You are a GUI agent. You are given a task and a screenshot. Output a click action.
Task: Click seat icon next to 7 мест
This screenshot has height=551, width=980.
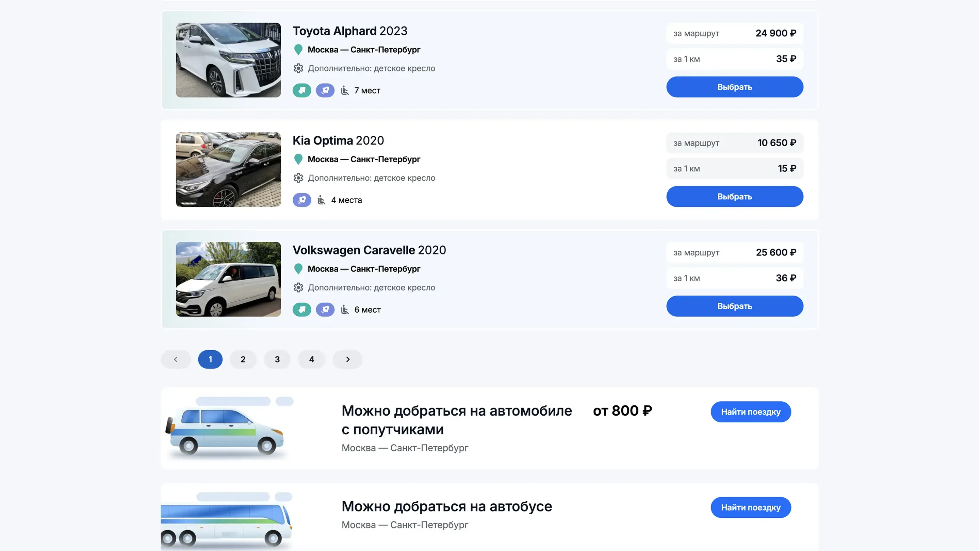(x=345, y=90)
